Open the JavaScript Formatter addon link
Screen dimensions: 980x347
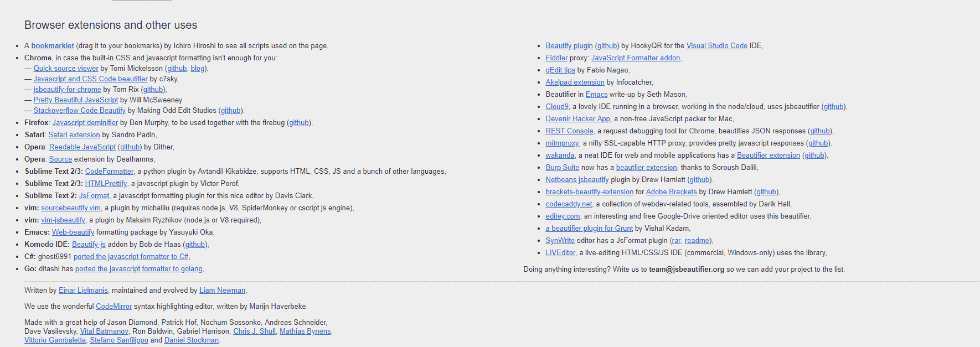pyautogui.click(x=636, y=58)
